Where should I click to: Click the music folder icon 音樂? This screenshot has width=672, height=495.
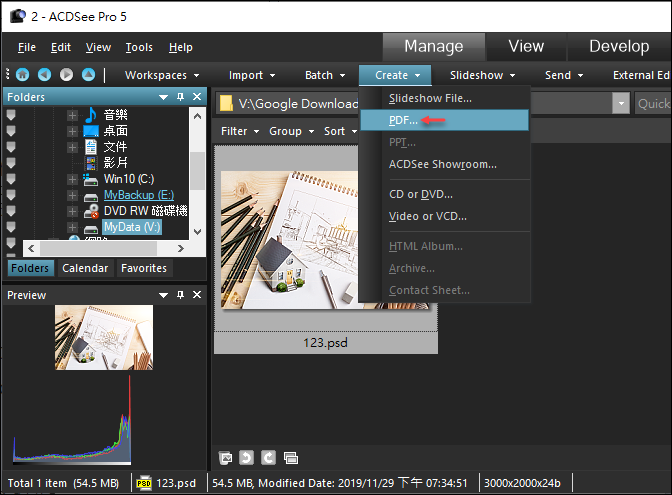(x=91, y=114)
